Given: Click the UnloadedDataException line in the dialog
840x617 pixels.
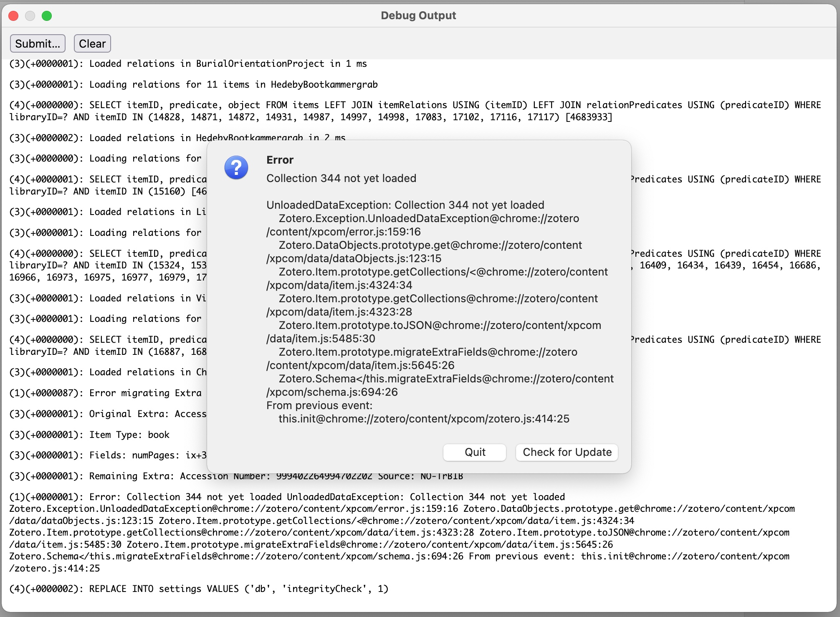Looking at the screenshot, I should (405, 205).
